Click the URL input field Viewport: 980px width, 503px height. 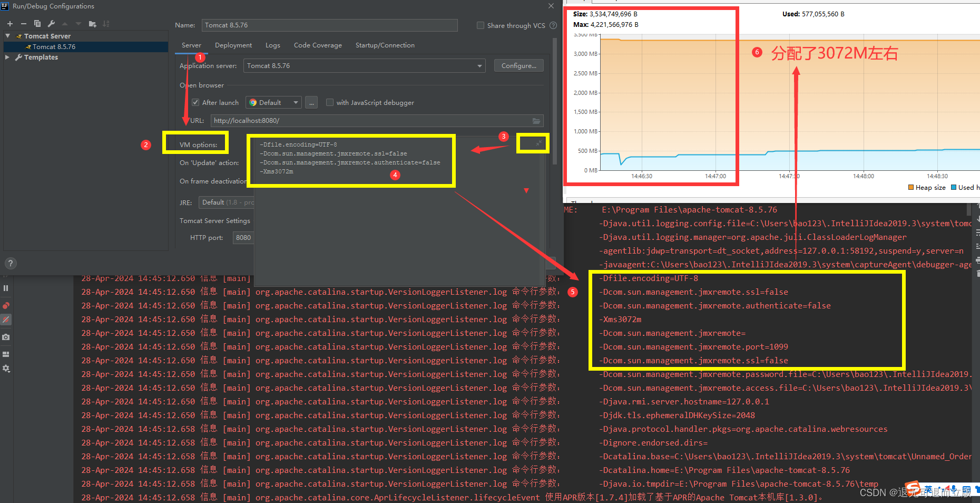point(377,121)
